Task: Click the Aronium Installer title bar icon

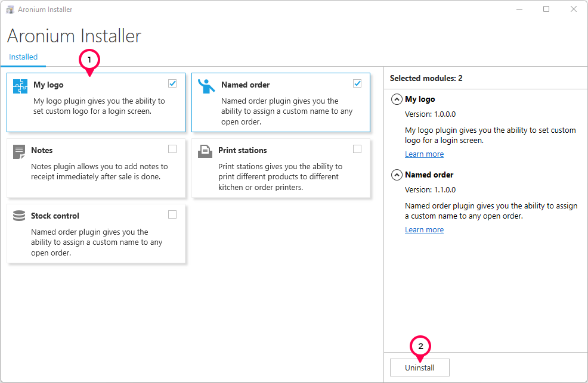Action: 10,9
